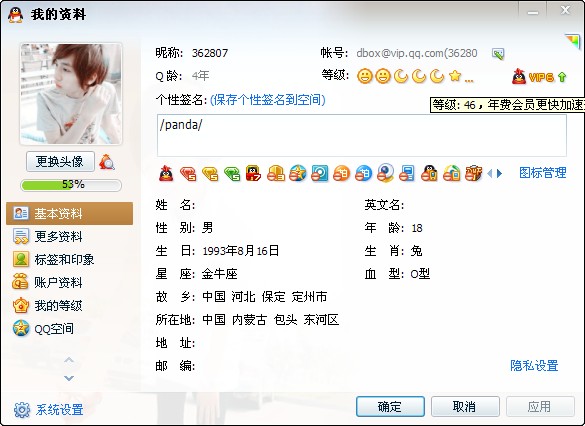585x426 pixels.
Task: Click the gender value 男
Action: [x=207, y=228]
